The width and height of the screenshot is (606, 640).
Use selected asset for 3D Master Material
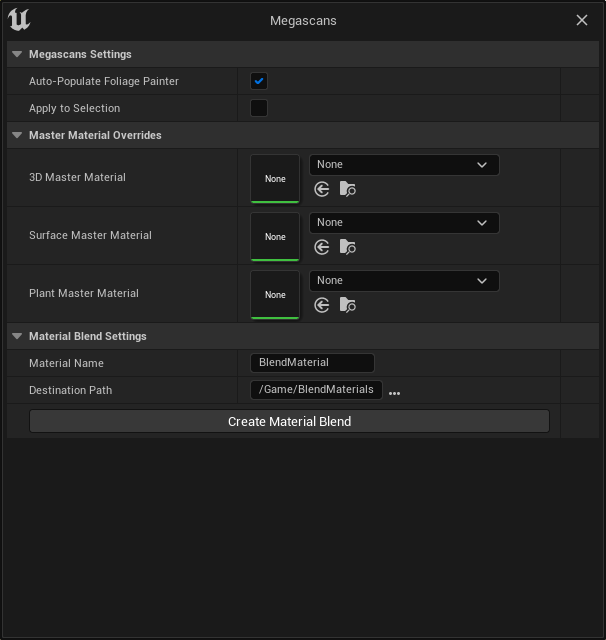[322, 189]
